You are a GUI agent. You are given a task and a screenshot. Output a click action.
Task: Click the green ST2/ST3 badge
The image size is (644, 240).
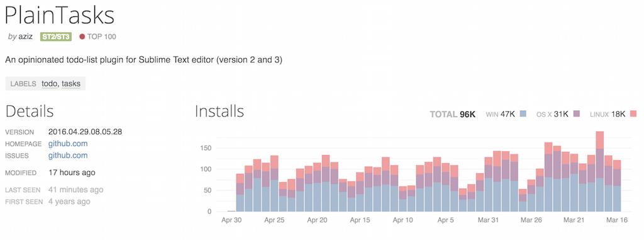[56, 37]
